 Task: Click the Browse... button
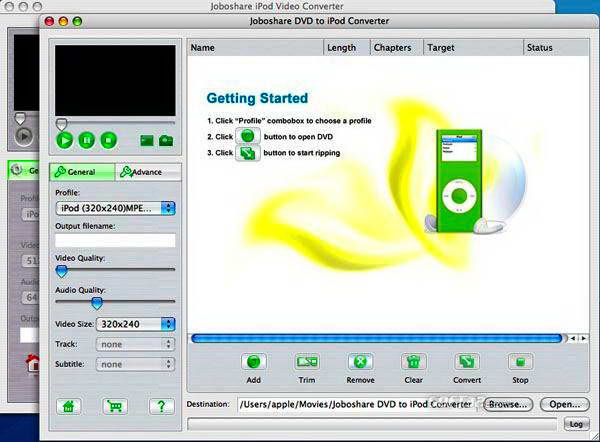tap(508, 404)
